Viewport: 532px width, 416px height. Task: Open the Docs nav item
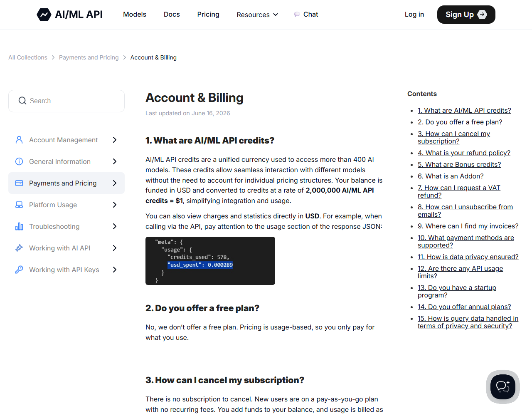[172, 14]
